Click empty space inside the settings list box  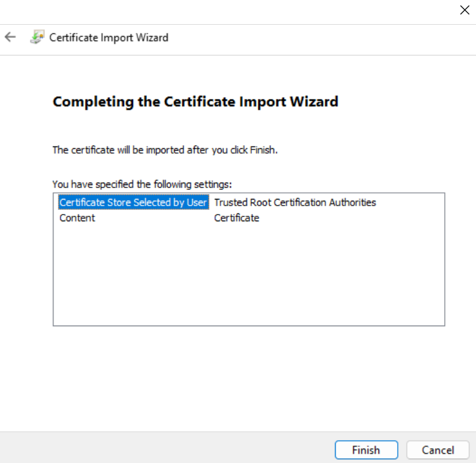(248, 277)
